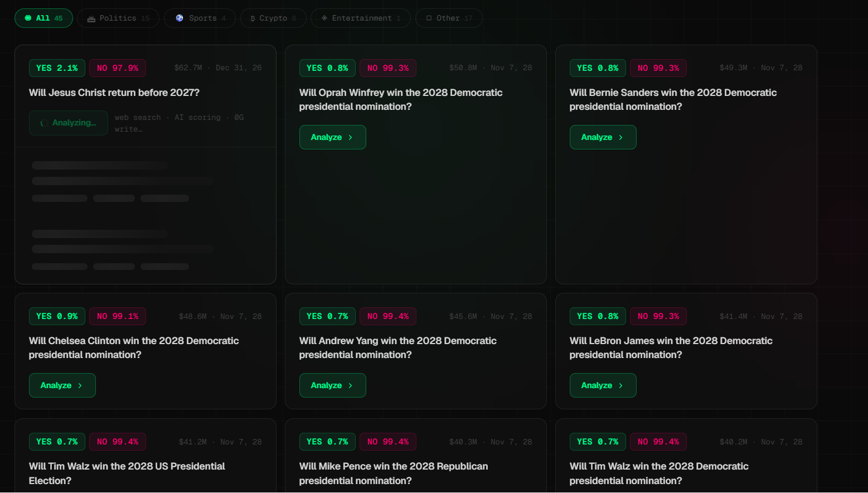Show the Entertainment category tab
The height and width of the screenshot is (493, 868).
(x=361, y=18)
